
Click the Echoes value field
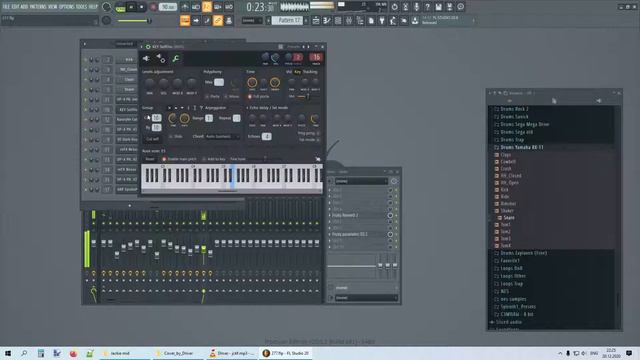(x=267, y=136)
